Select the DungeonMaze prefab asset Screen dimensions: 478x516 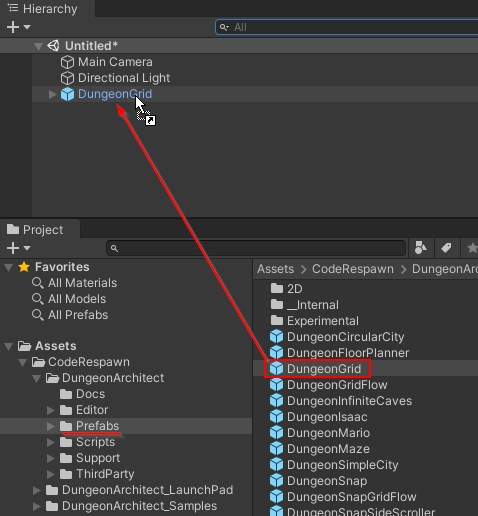[320, 449]
